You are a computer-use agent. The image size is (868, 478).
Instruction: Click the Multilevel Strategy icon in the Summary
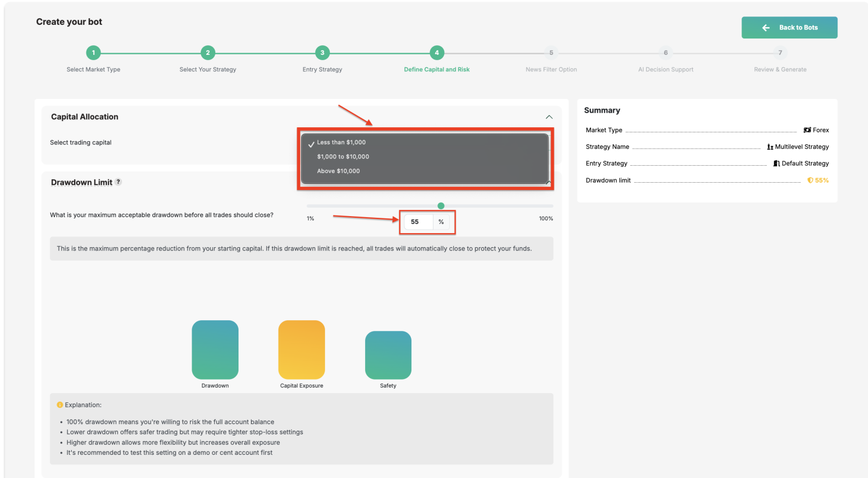pos(770,147)
